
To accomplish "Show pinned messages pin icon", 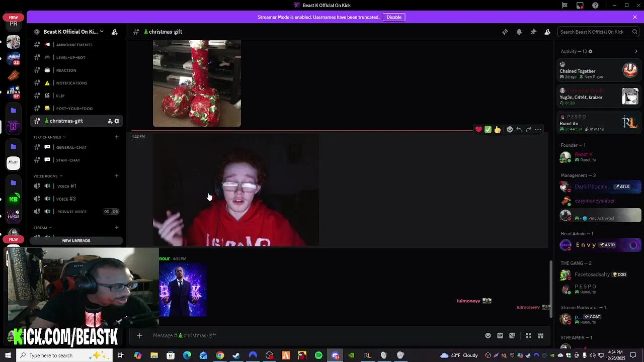I will tap(533, 32).
